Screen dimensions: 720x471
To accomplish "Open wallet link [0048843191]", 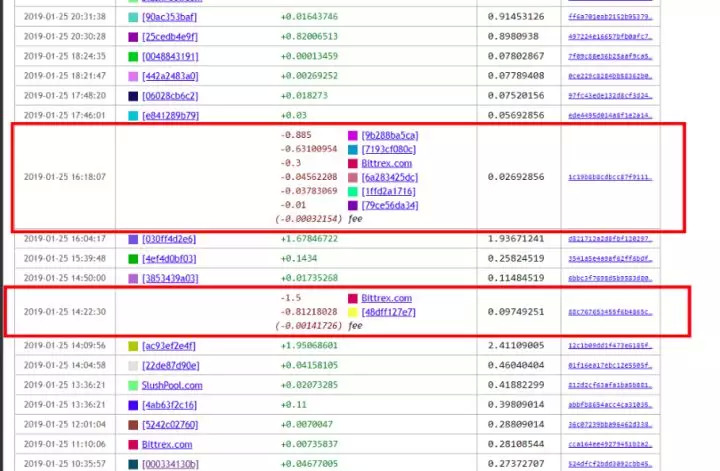I will click(x=170, y=56).
